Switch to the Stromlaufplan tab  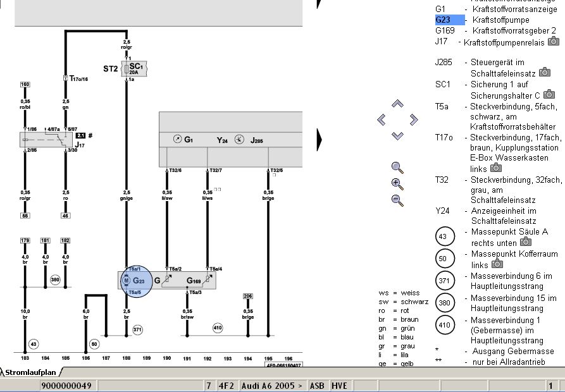coord(30,373)
